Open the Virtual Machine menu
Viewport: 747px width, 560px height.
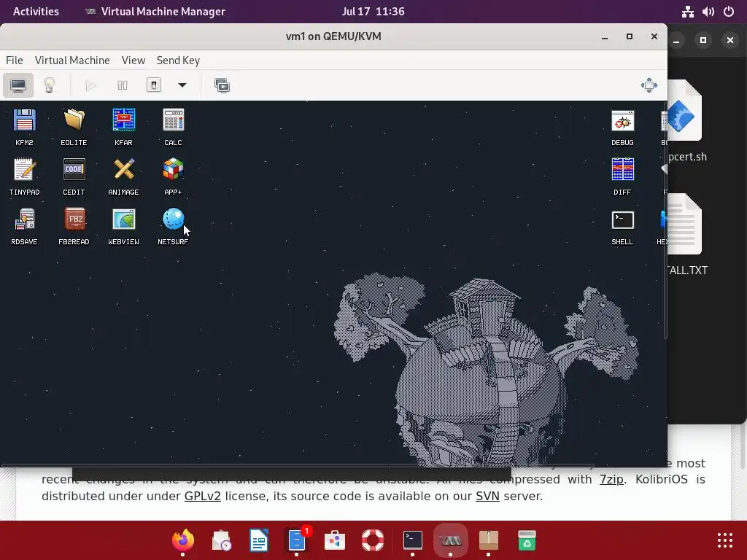[72, 61]
